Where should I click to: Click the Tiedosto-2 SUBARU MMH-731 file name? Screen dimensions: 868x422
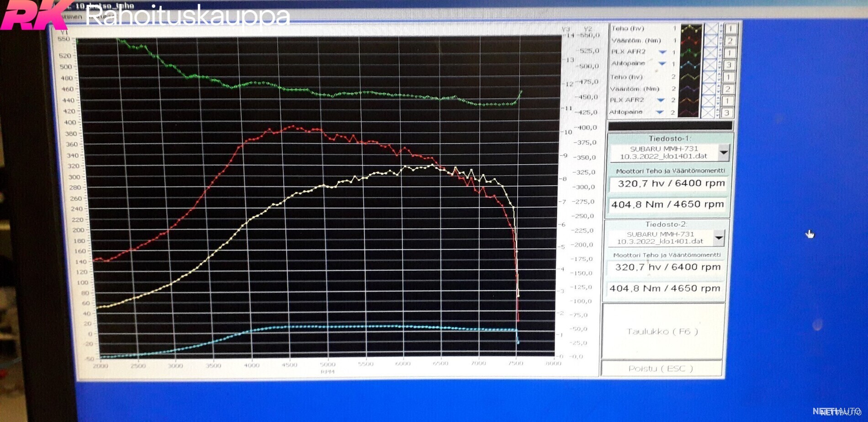coord(660,238)
